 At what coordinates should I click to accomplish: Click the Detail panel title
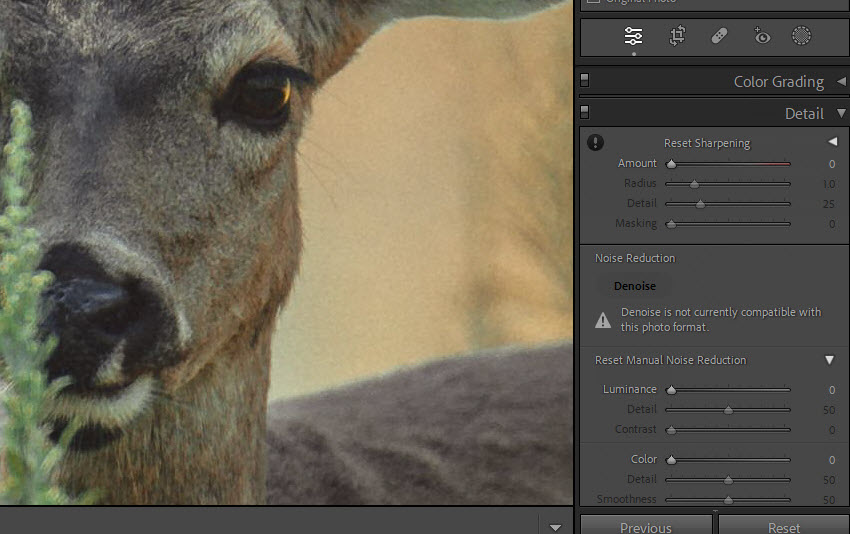coord(804,113)
